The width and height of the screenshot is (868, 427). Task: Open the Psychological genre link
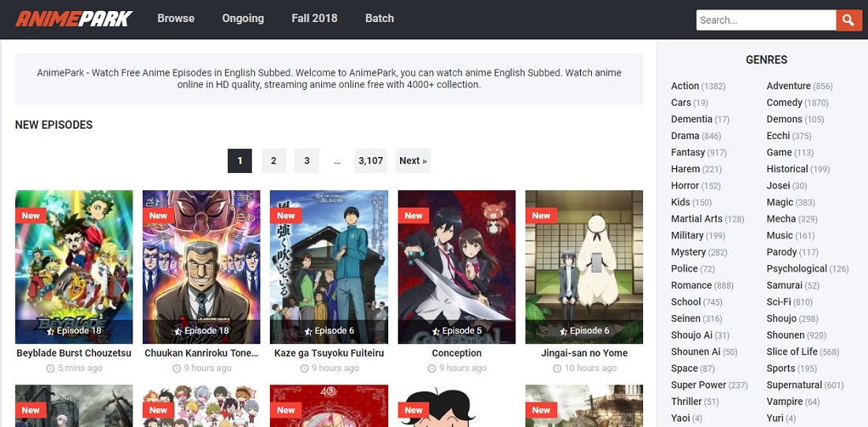[x=797, y=268]
